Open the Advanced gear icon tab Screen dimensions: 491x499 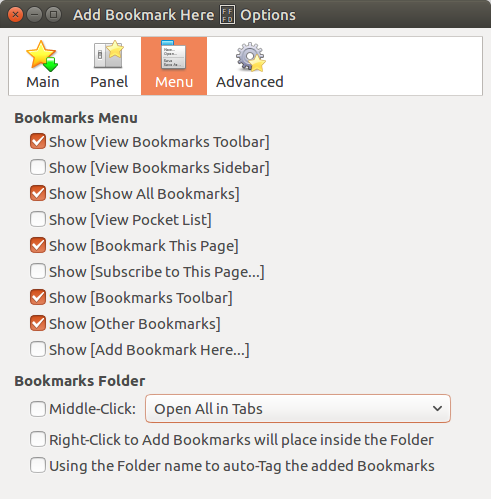pyautogui.click(x=251, y=57)
